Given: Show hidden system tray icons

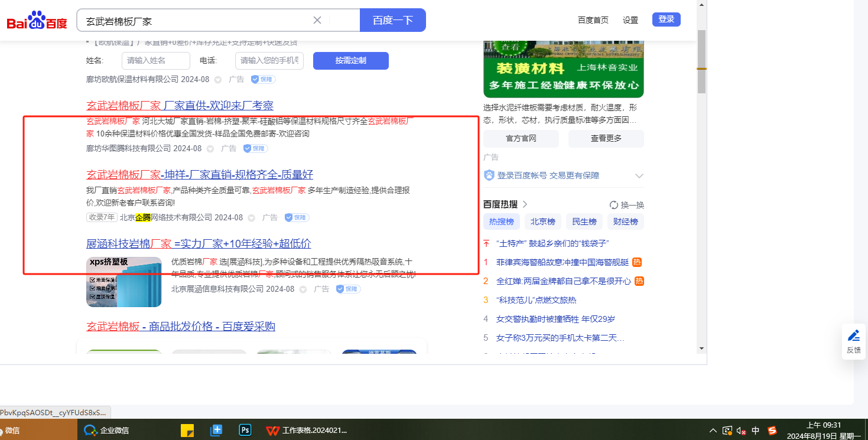Looking at the screenshot, I should pyautogui.click(x=713, y=431).
